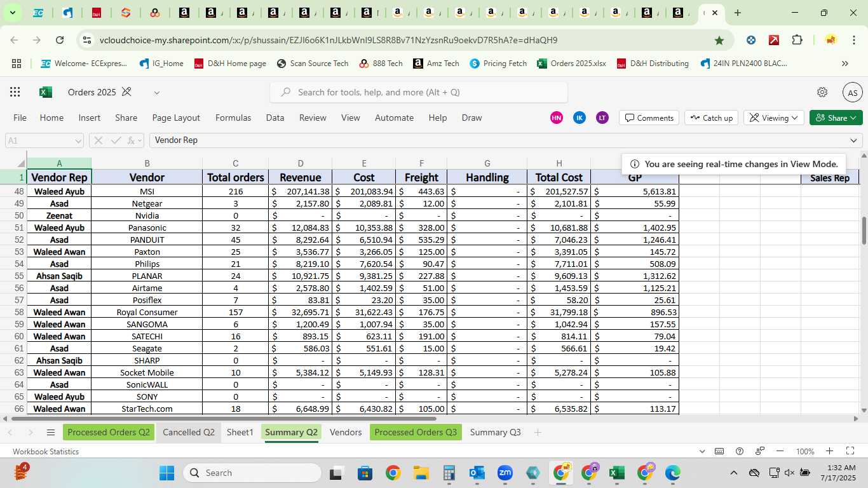Switch to Processed Orders Q2 sheet
The height and width of the screenshot is (488, 868).
(109, 432)
